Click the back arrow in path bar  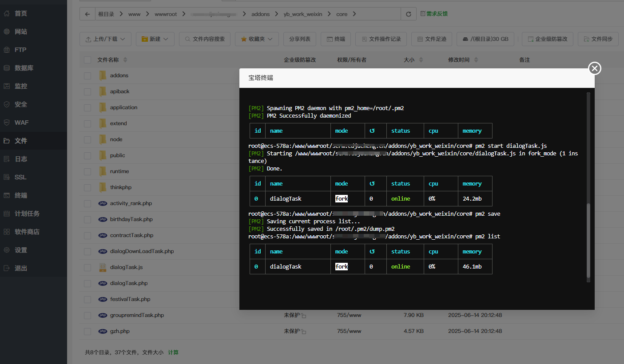[87, 14]
